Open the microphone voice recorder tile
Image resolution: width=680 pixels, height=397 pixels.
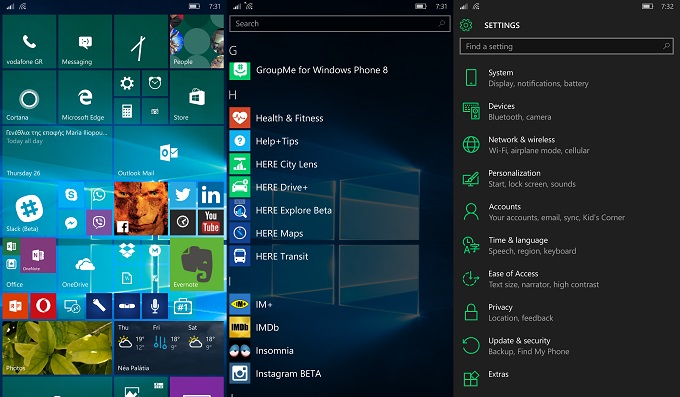tap(155, 306)
